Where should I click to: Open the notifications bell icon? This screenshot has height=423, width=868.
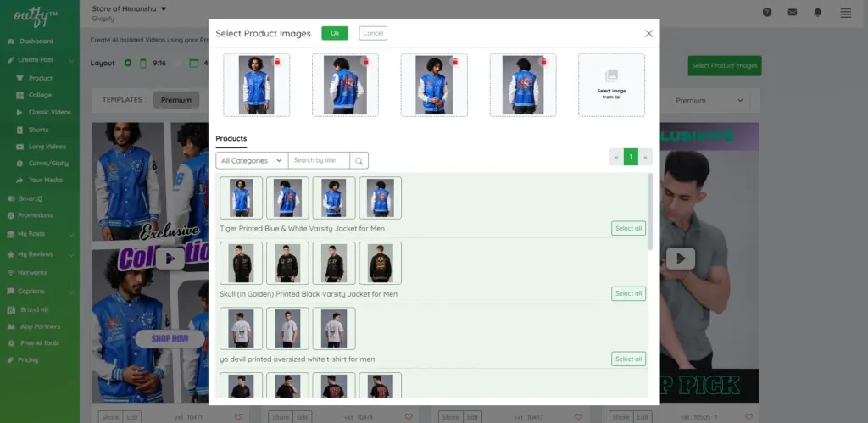click(x=818, y=13)
